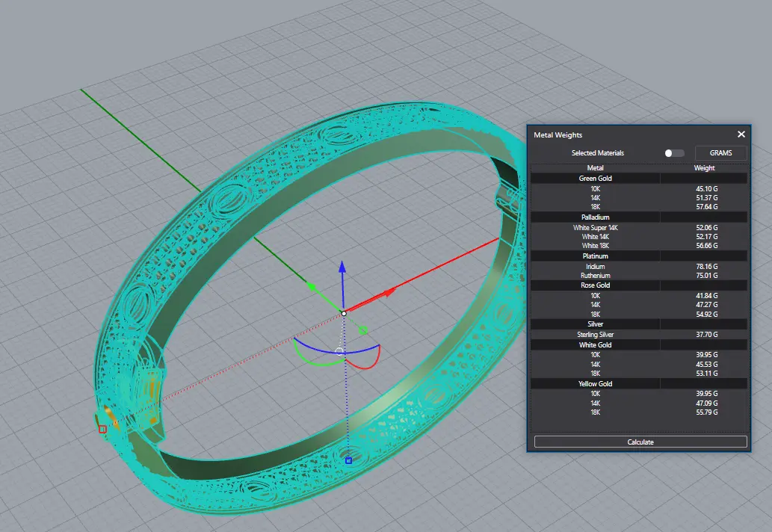Select the green Y-axis gumball arrow
The height and width of the screenshot is (532, 772).
(311, 286)
